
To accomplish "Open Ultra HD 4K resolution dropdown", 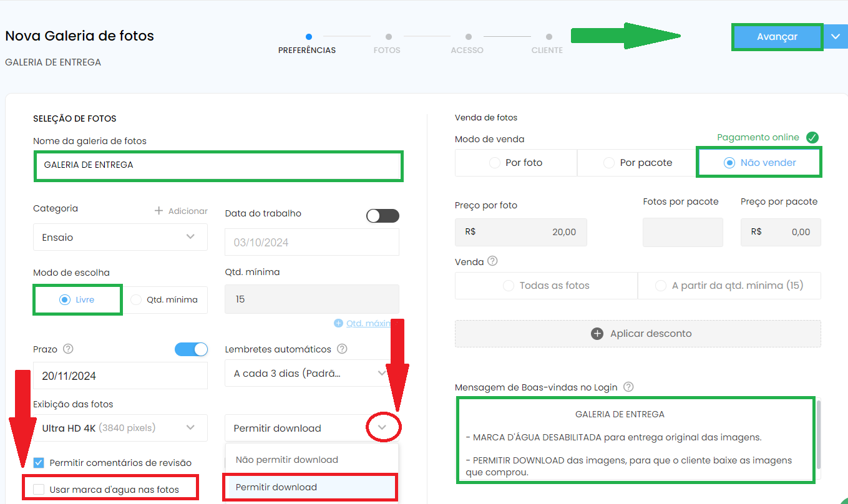I will click(120, 428).
